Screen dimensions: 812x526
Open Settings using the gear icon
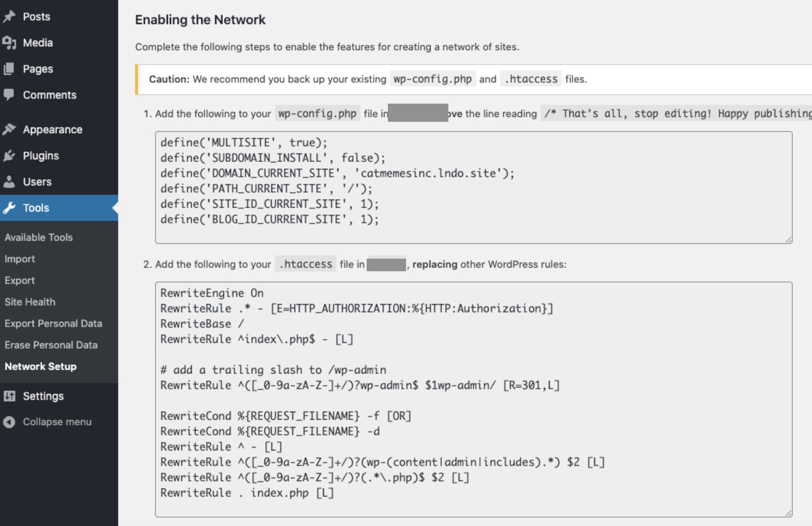click(10, 396)
